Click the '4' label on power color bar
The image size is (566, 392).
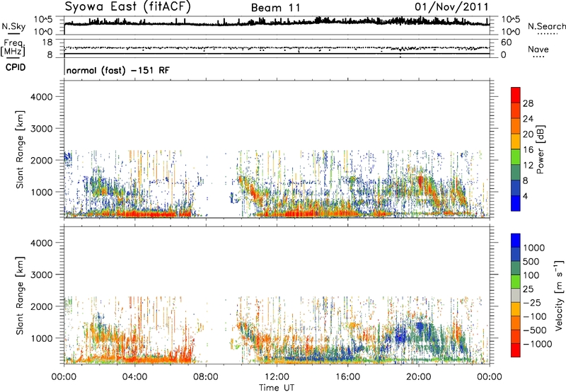tap(526, 196)
